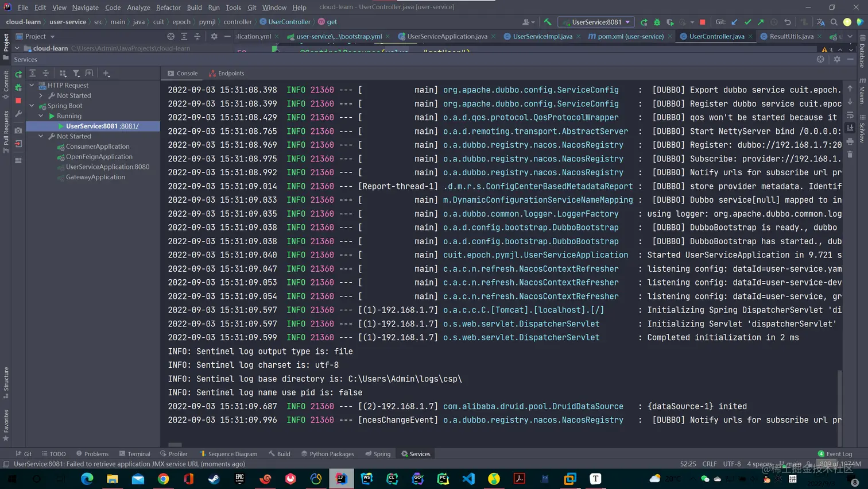Image resolution: width=868 pixels, height=489 pixels.
Task: Open the Sequence Diagram tool window
Action: click(x=228, y=454)
